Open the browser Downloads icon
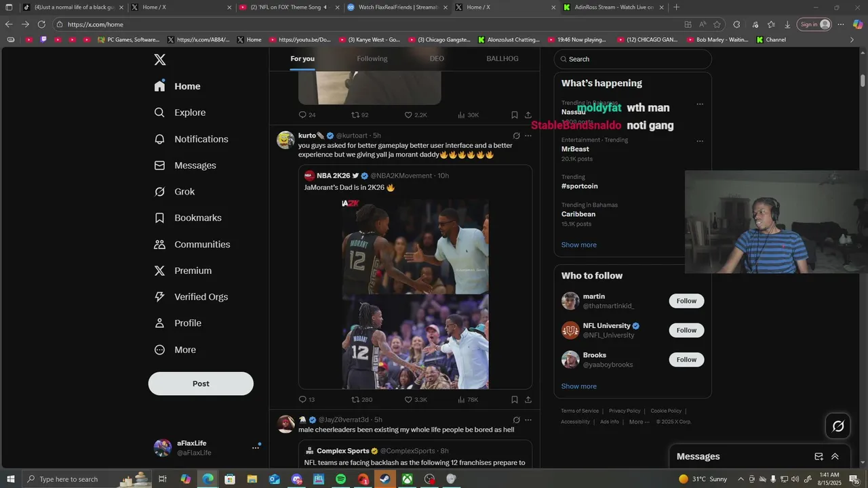 pos(787,24)
